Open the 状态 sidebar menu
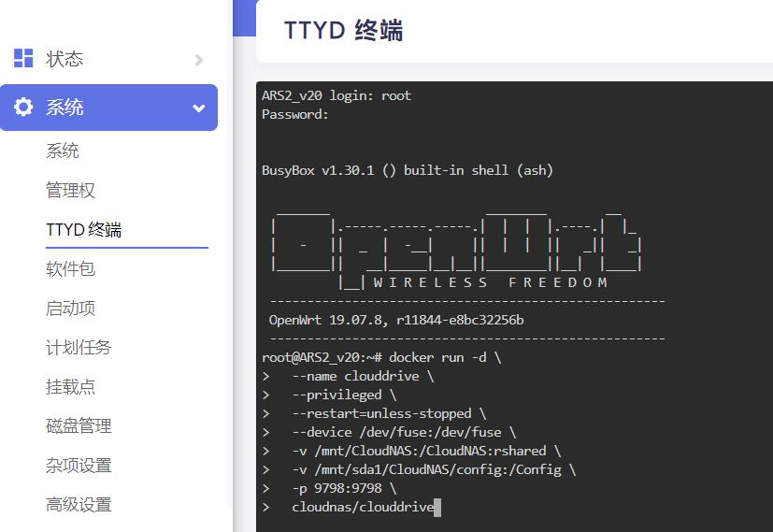Screen dimensions: 773x532 (x=108, y=59)
